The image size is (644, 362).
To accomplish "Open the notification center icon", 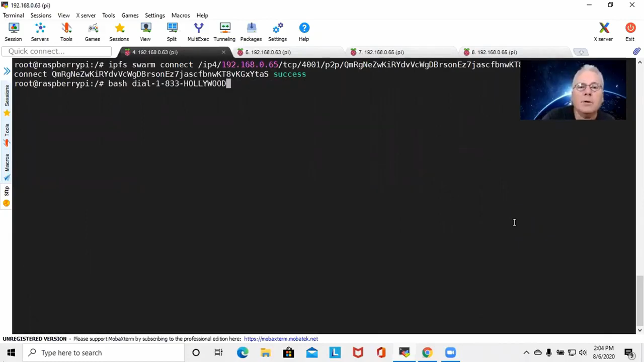I will [x=629, y=353].
